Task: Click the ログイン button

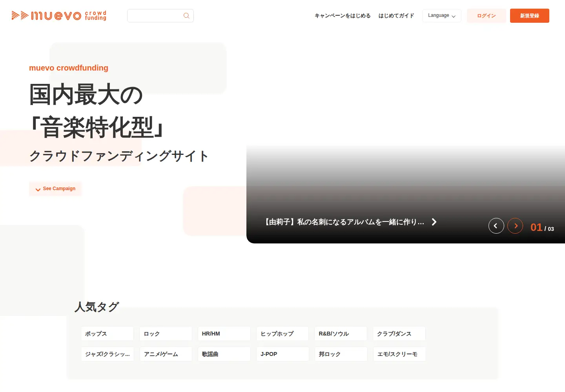Action: point(487,16)
